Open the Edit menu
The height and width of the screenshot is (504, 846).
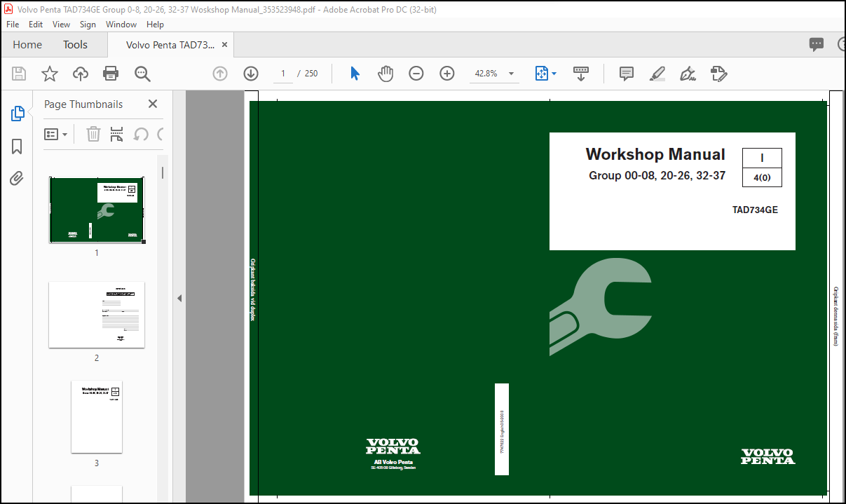(x=36, y=24)
